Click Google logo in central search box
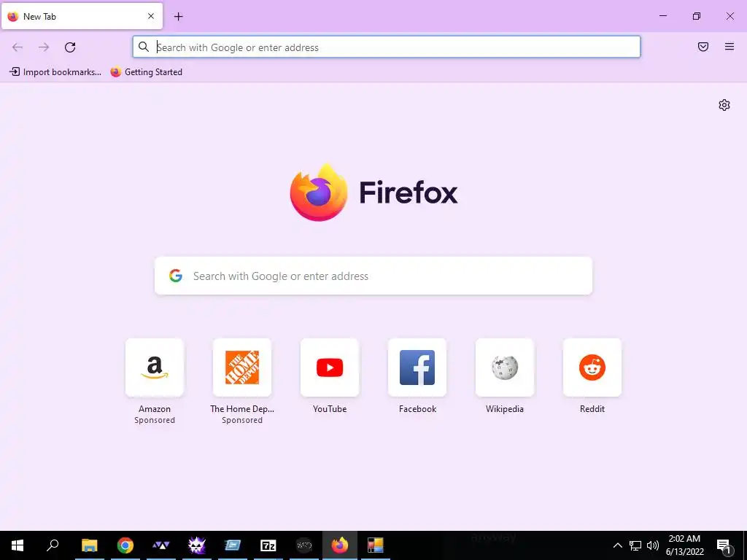The image size is (747, 560). coord(176,276)
